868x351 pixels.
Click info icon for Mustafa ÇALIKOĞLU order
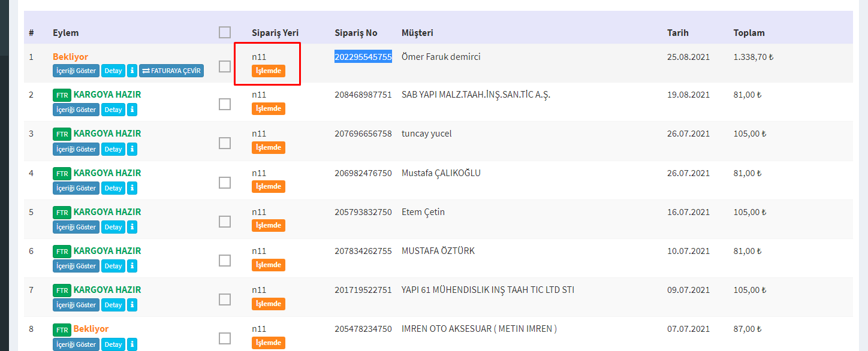point(132,188)
